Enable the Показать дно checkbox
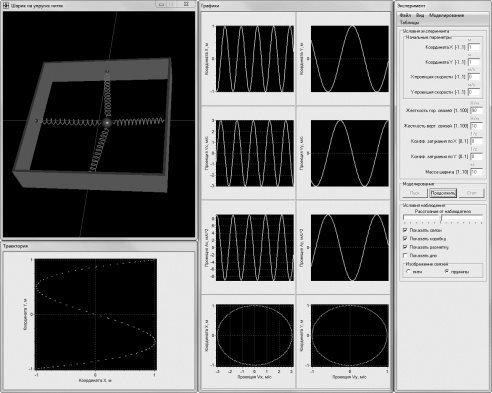Screen dimensions: 492x393 tap(405, 255)
